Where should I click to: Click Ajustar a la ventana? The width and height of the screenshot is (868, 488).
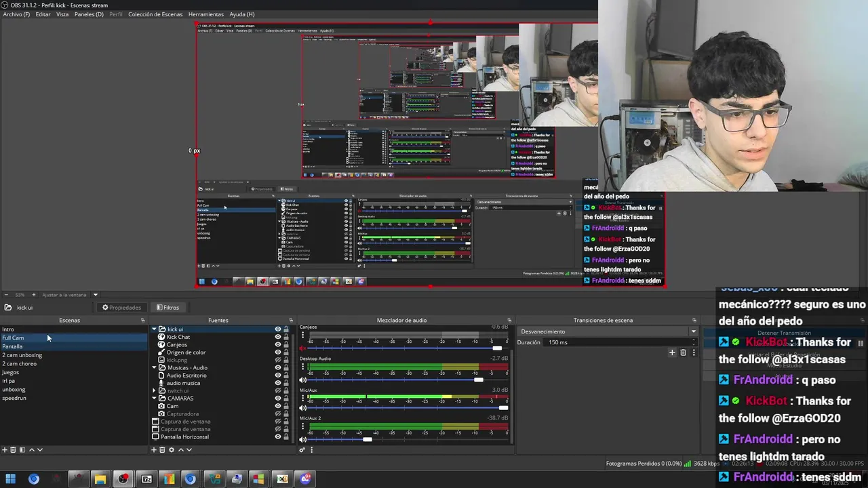(x=64, y=295)
